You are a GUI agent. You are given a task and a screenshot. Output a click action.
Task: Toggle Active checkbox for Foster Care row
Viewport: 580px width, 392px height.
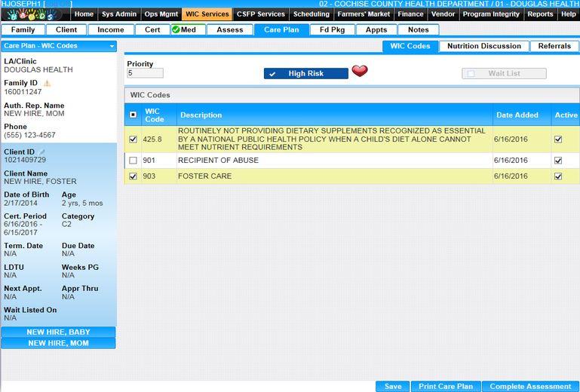point(558,176)
